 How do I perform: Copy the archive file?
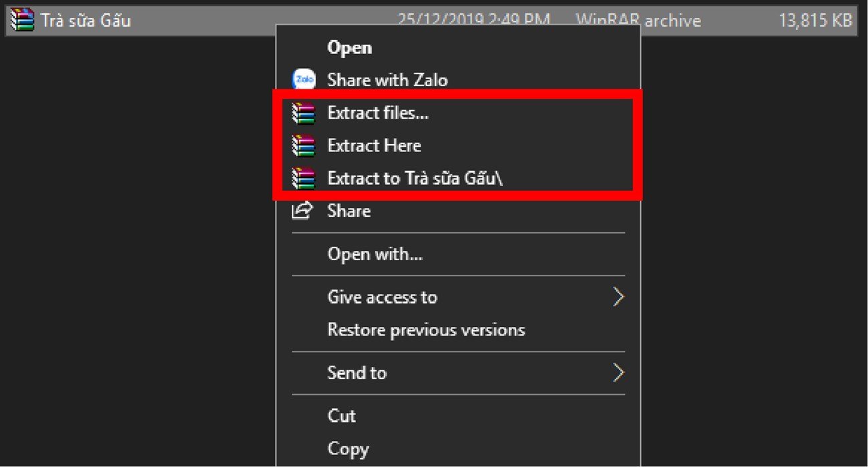pos(348,448)
